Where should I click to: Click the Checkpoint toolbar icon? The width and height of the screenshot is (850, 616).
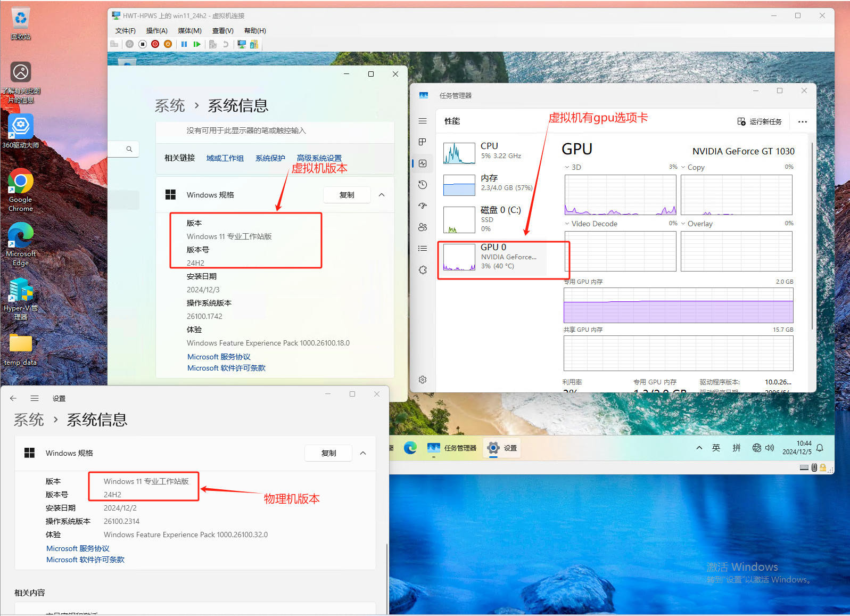coord(213,44)
